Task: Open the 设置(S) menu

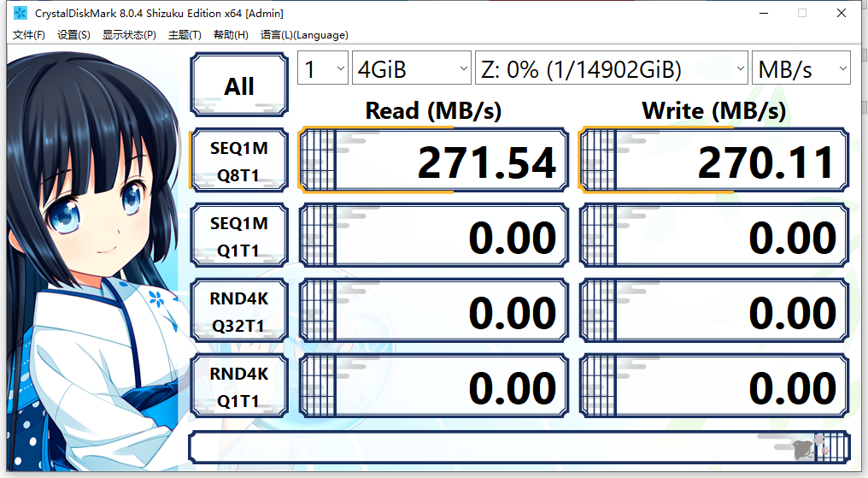Action: point(73,35)
